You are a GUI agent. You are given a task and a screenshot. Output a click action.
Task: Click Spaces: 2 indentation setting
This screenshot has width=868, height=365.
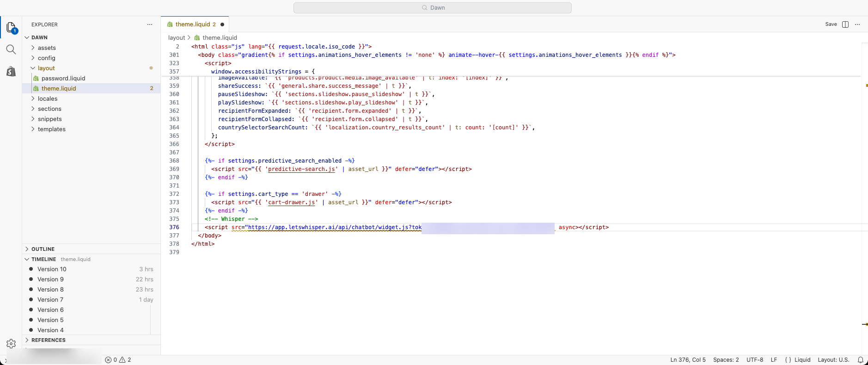(x=726, y=360)
